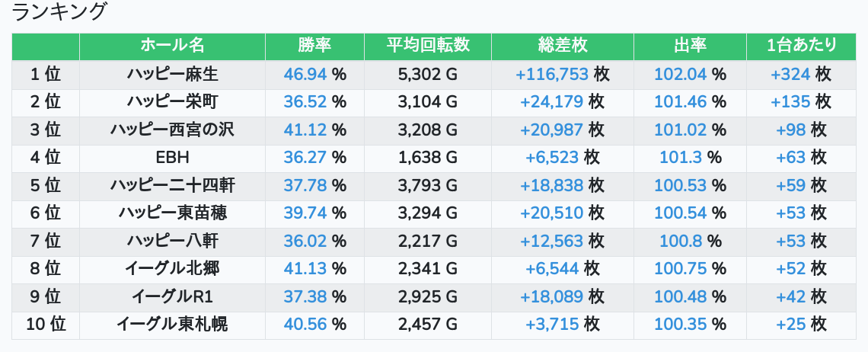Open ハッピー二十四軒 row

(172, 185)
